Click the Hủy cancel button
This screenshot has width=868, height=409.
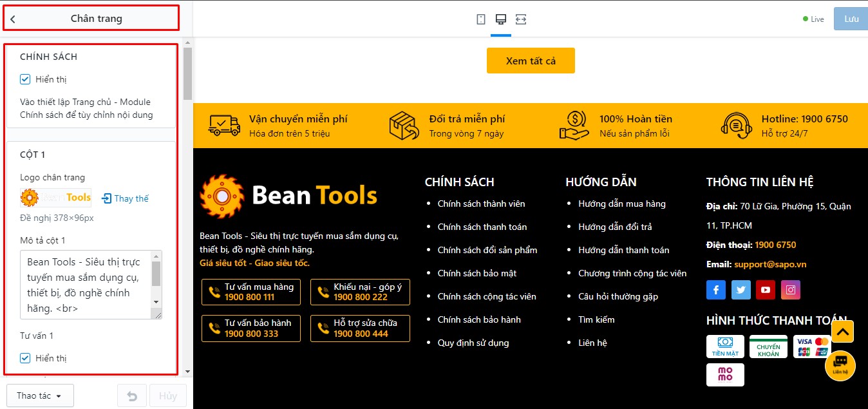(x=168, y=396)
